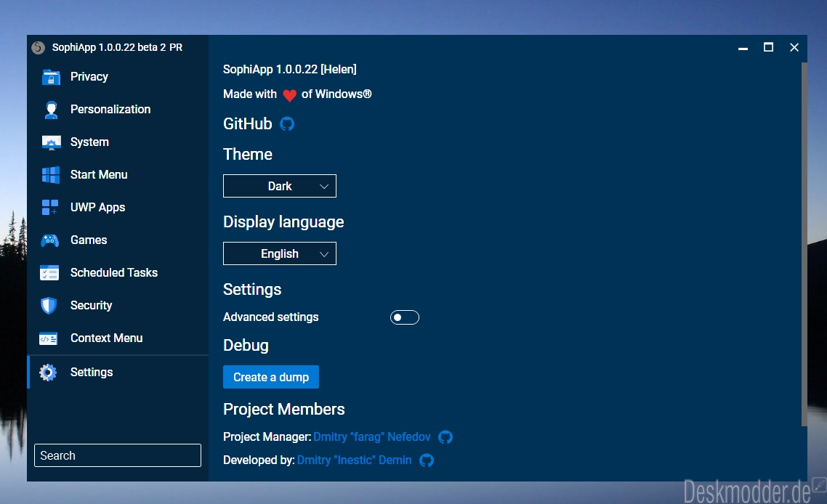
Task: Click the Create a dump button
Action: click(x=271, y=377)
